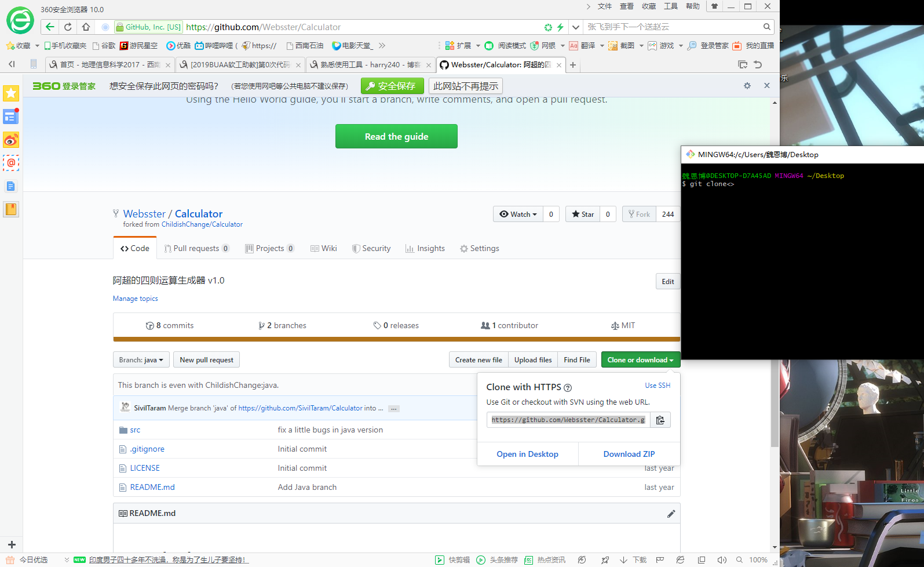924x567 pixels.
Task: Open the document sidebar icon
Action: click(11, 186)
